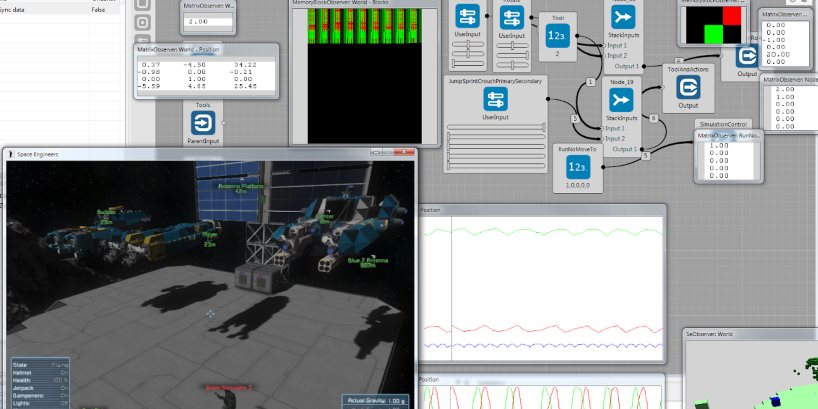Click 2.00 field in small MatrixObserver W window
Viewport: 818px width, 409px height.
pos(208,22)
